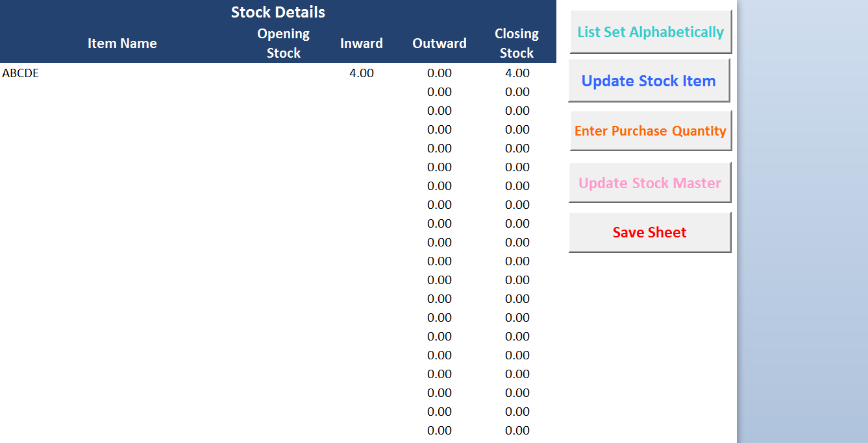Screen dimensions: 868x443
Task: Click the Enter Purchase Quantity button
Action: 651,131
